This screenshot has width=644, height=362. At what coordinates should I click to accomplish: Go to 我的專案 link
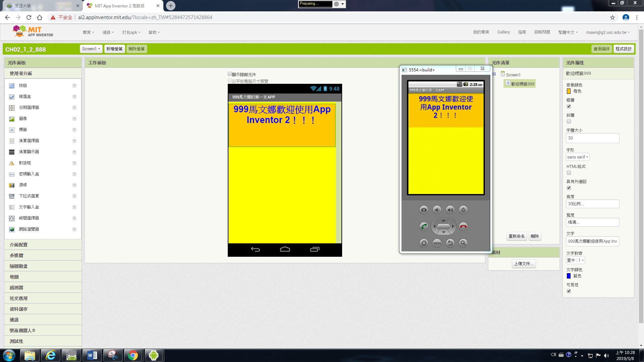(481, 32)
